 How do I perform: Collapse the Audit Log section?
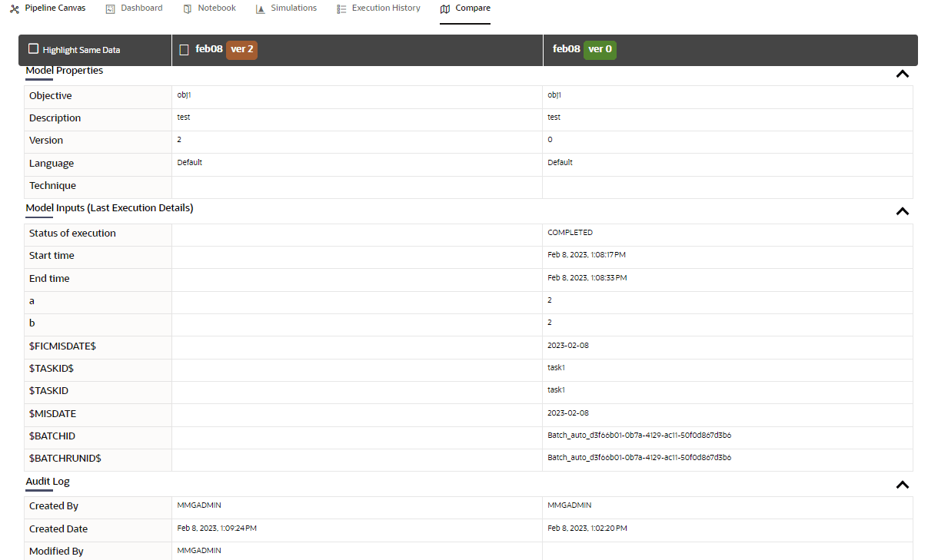903,484
